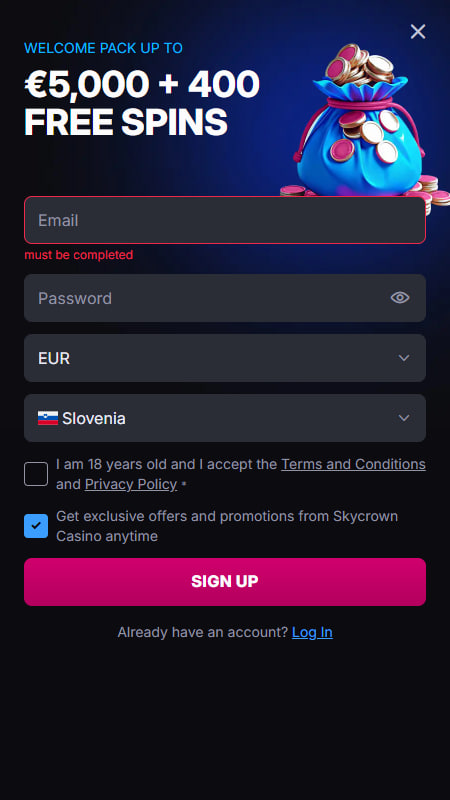The width and height of the screenshot is (450, 800).
Task: Expand the Slovenia country dropdown chevron
Action: (404, 418)
